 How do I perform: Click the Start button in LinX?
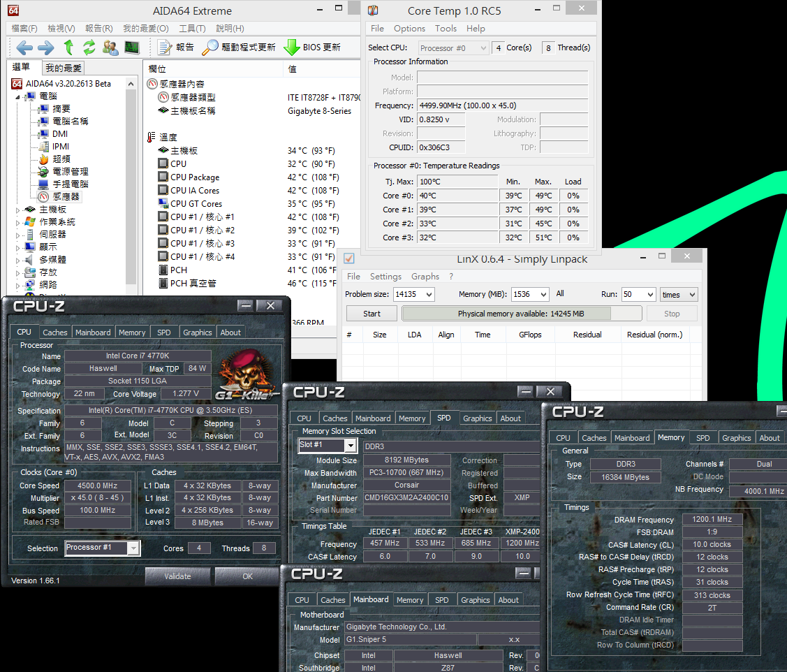[372, 314]
